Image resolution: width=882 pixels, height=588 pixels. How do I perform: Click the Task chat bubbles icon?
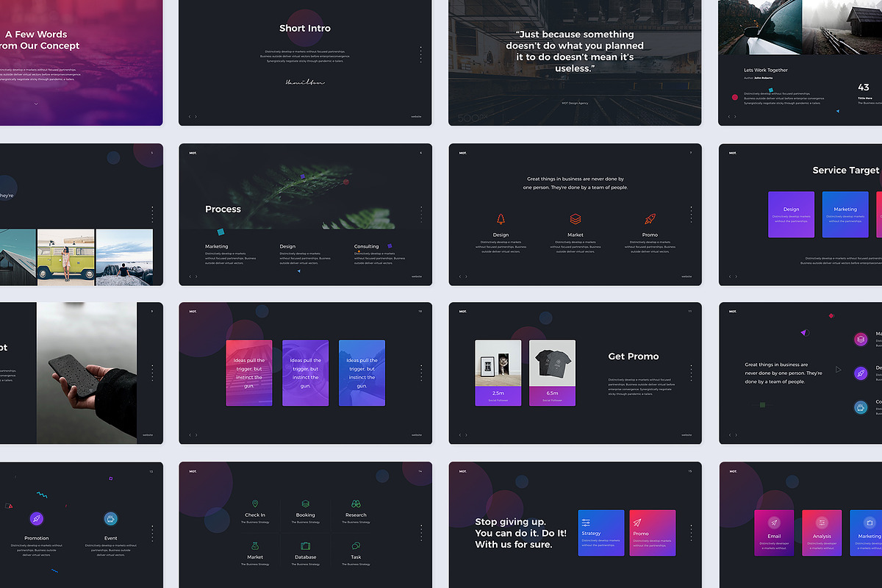[356, 546]
